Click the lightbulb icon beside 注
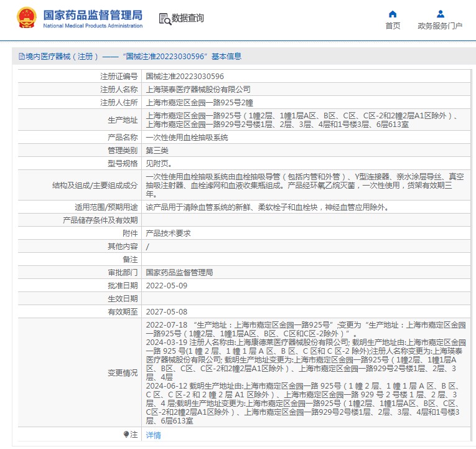 (126, 435)
